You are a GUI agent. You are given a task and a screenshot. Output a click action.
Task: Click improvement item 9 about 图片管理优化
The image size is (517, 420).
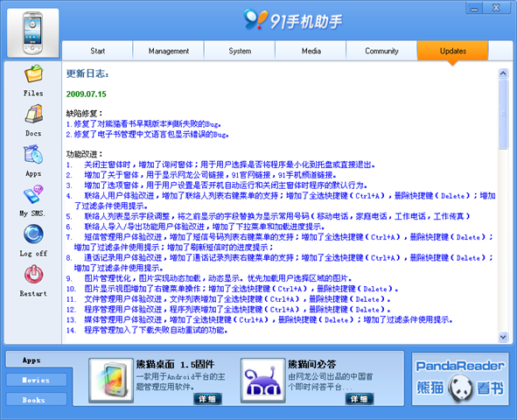pos(209,278)
